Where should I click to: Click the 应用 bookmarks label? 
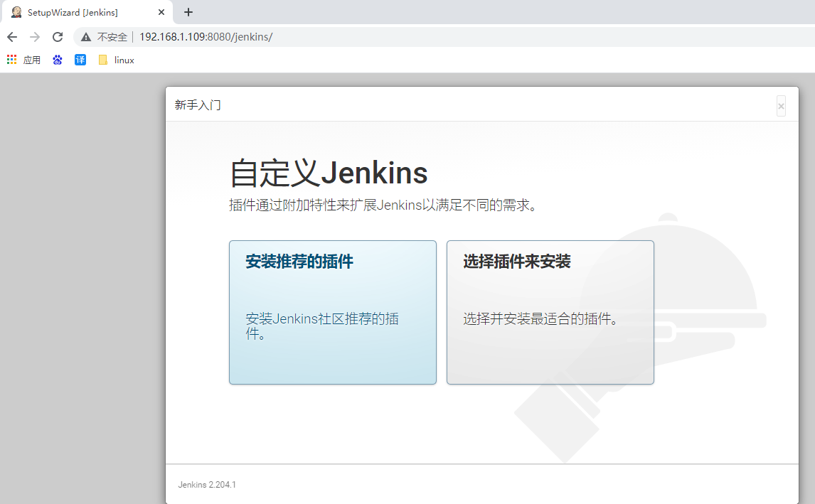point(32,60)
